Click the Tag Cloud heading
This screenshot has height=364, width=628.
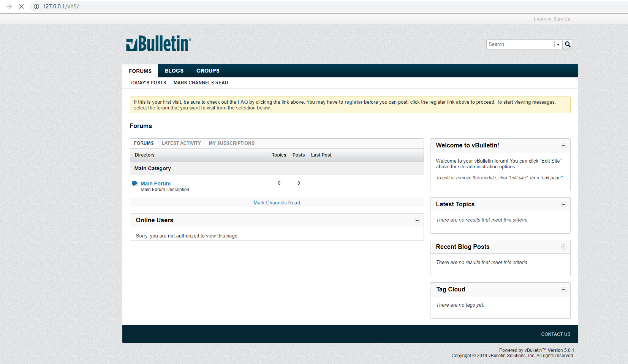coord(451,290)
